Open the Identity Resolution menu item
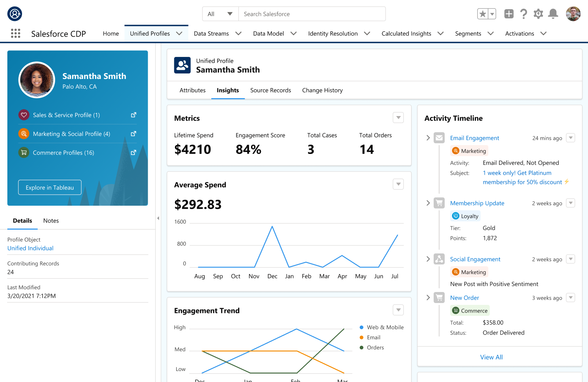The height and width of the screenshot is (382, 588). (333, 33)
